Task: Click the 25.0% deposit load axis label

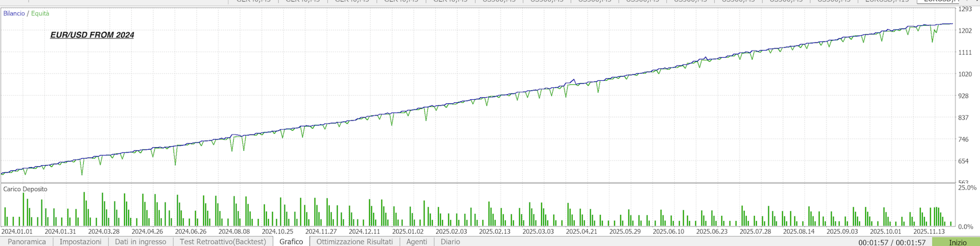Action: coord(967,188)
